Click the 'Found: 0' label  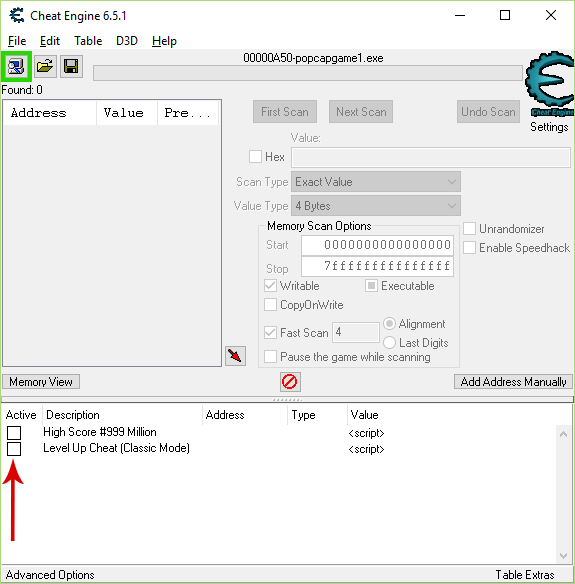click(x=22, y=90)
